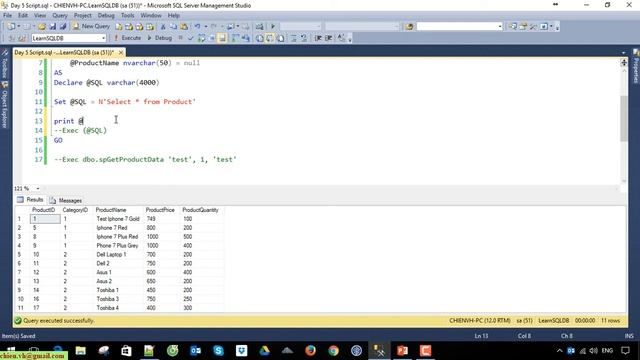Viewport: 640px width, 360px height.
Task: Click the ProductName column header
Action: point(118,210)
